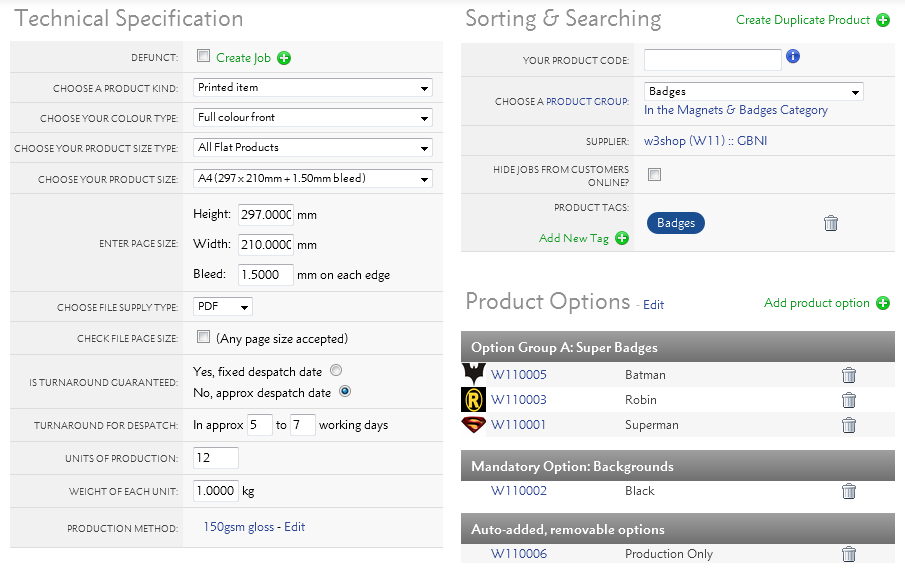
Task: Delete the Superman option via trash icon
Action: click(849, 425)
